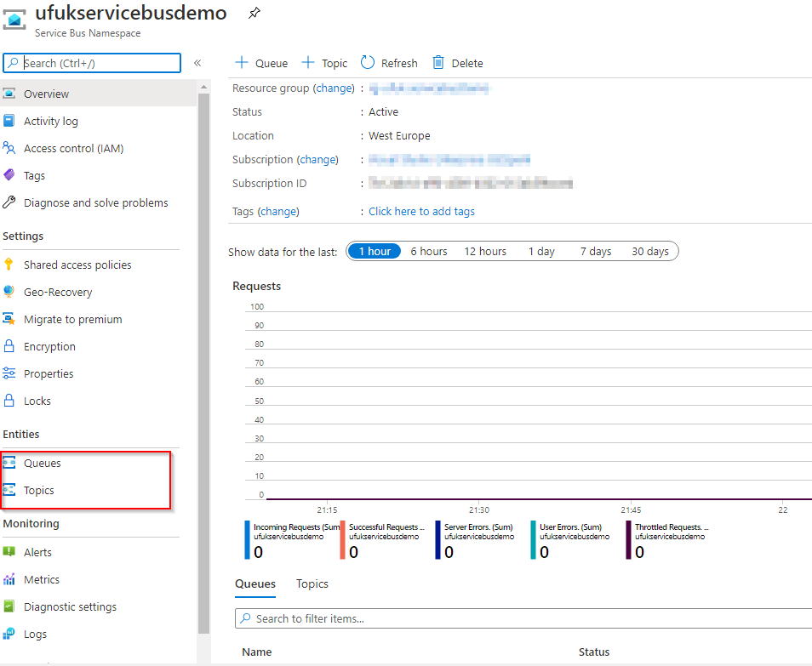Click the Queues entity icon
The height and width of the screenshot is (666, 812).
coord(9,462)
